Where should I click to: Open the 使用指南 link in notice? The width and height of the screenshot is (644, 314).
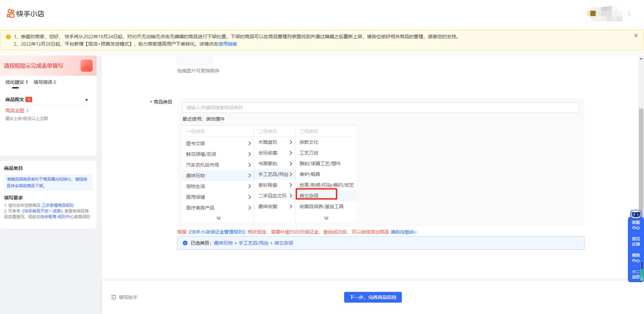(228, 44)
